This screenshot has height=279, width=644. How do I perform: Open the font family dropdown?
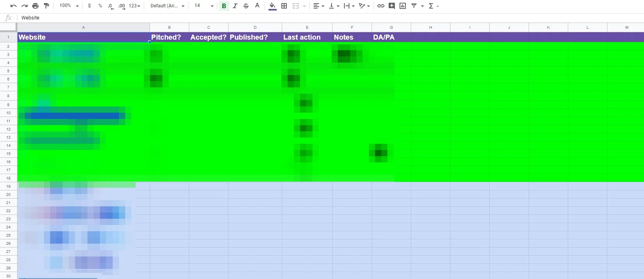click(x=168, y=6)
